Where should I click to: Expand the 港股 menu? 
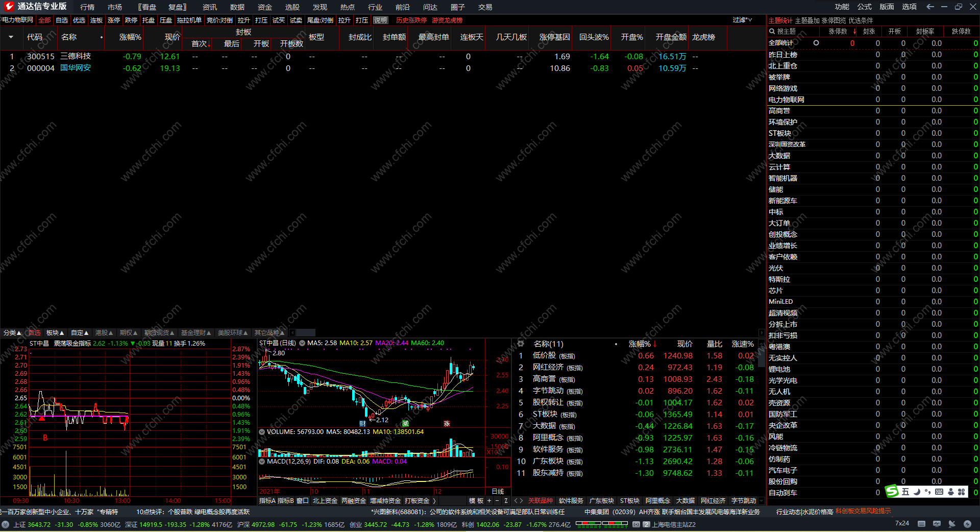coord(104,333)
